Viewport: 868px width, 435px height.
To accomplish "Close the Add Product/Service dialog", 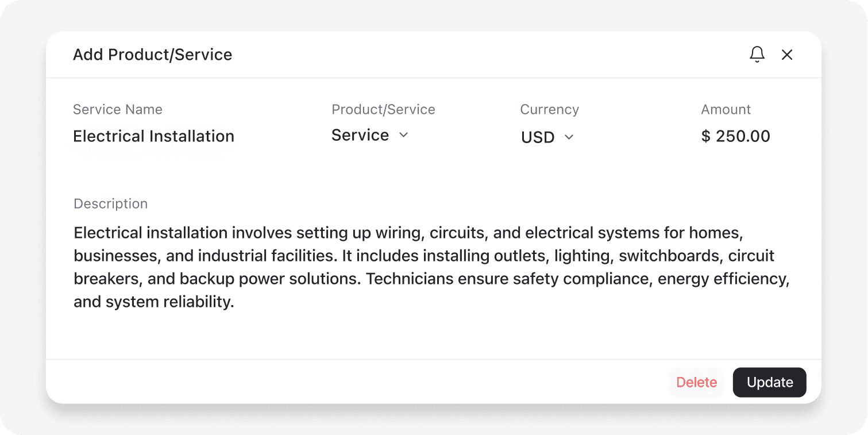I will (x=787, y=54).
